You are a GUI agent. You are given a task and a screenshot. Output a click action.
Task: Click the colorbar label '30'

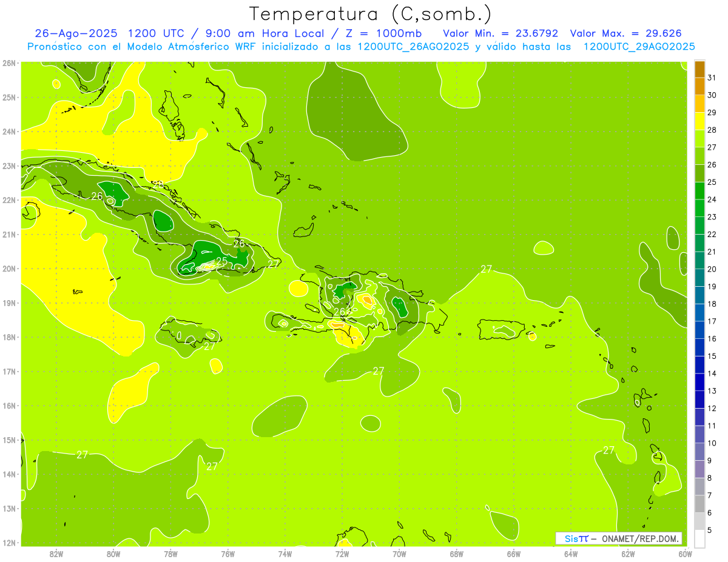tap(712, 95)
